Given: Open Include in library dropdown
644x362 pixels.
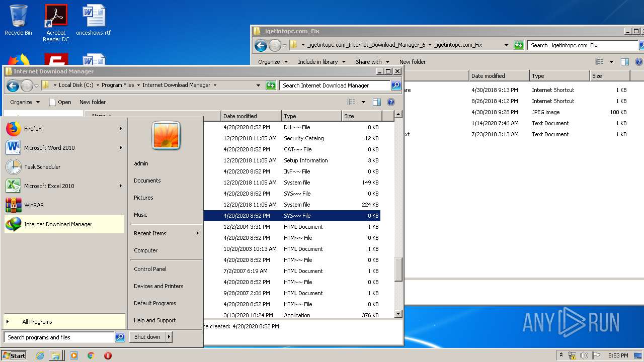Looking at the screenshot, I should (x=321, y=62).
